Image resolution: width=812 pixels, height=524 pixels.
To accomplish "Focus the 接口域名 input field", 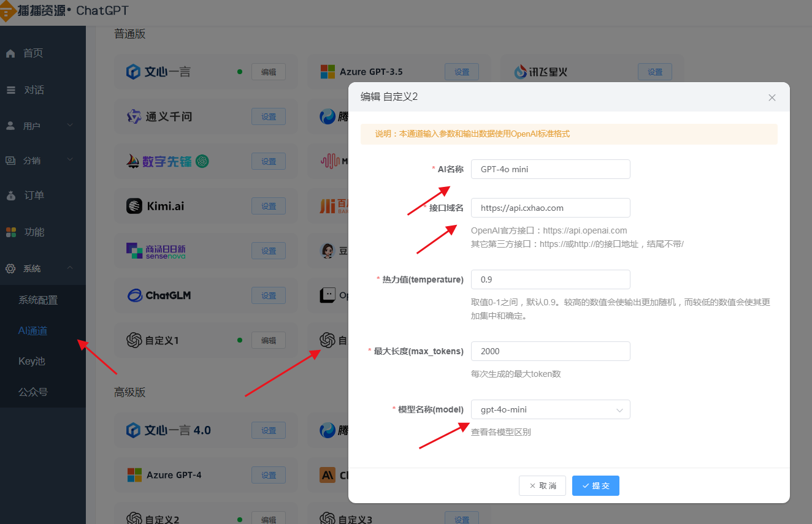I will point(551,208).
